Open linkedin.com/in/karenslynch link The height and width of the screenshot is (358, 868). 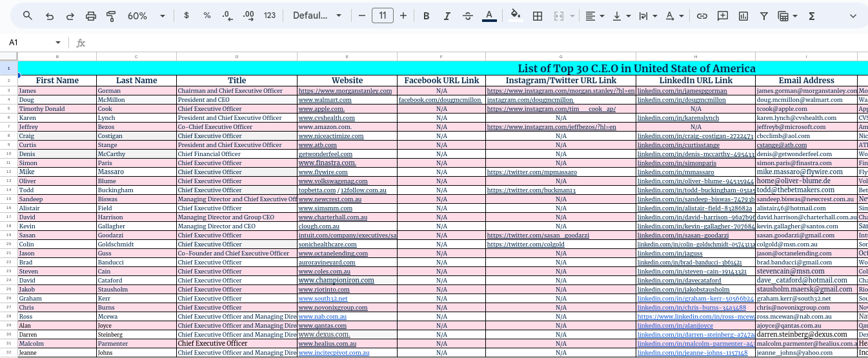point(677,118)
